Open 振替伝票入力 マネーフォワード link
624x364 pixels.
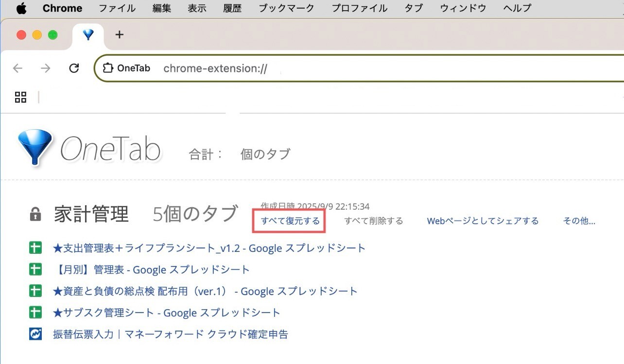tap(170, 334)
